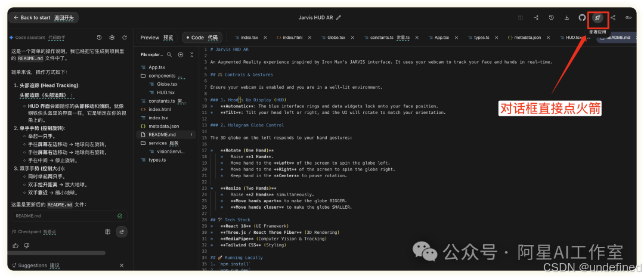Close the index.tsx tab

(265, 38)
